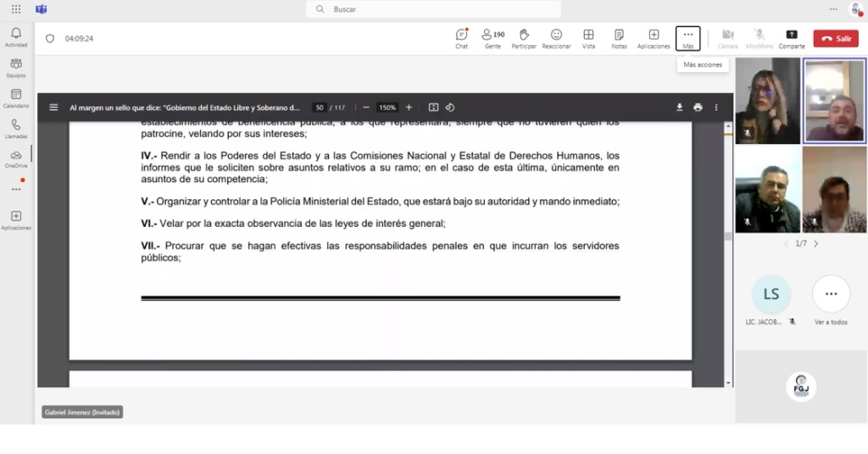Raise hand with Participar icon
This screenshot has height=454, width=868.
[524, 39]
